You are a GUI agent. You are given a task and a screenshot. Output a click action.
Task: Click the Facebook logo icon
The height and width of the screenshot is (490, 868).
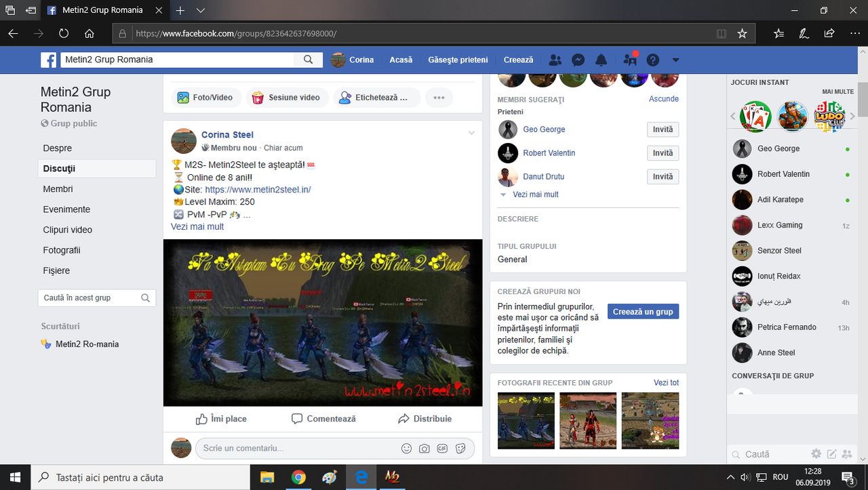coord(49,60)
